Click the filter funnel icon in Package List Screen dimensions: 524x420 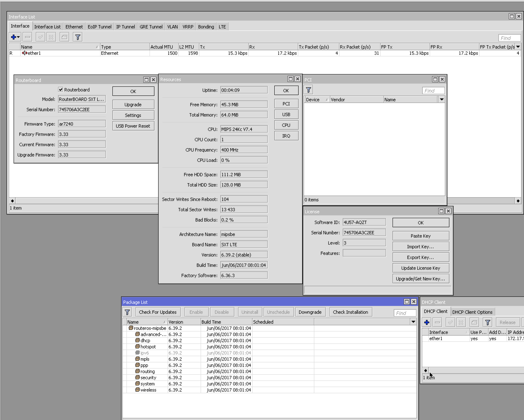pos(127,312)
